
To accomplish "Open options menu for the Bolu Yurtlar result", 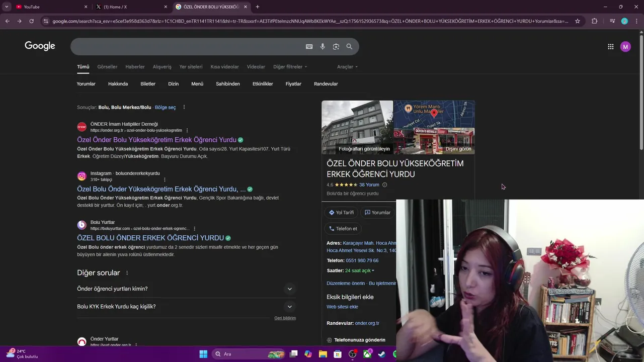I will pos(194,229).
